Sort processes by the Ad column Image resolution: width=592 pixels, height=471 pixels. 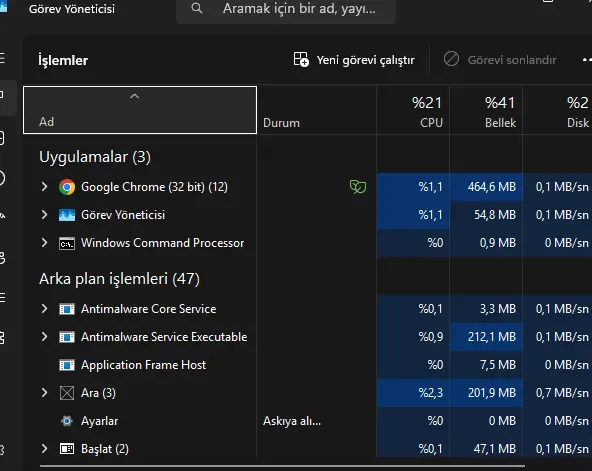pos(140,110)
